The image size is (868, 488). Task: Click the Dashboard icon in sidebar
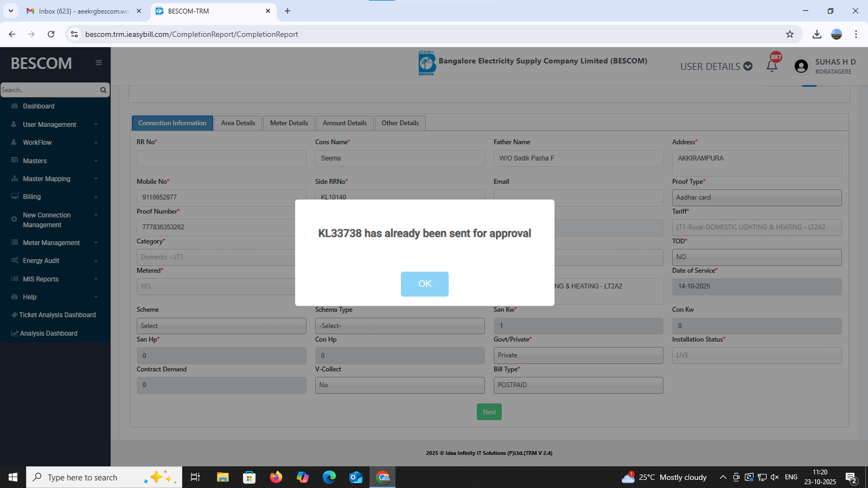click(x=15, y=106)
